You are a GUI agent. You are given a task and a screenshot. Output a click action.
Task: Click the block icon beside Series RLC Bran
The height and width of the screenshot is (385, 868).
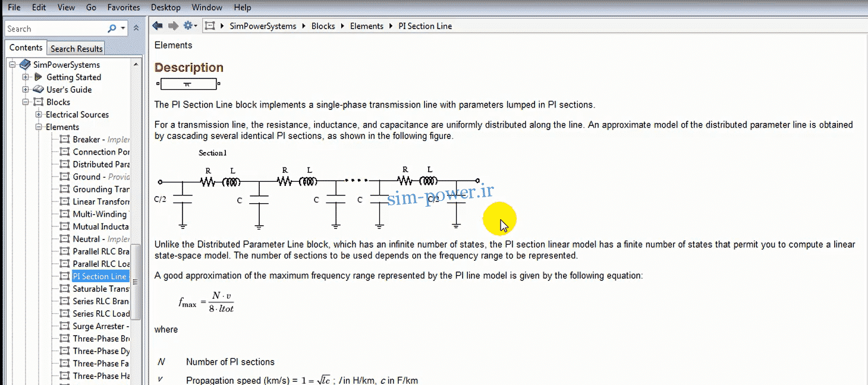[65, 302]
